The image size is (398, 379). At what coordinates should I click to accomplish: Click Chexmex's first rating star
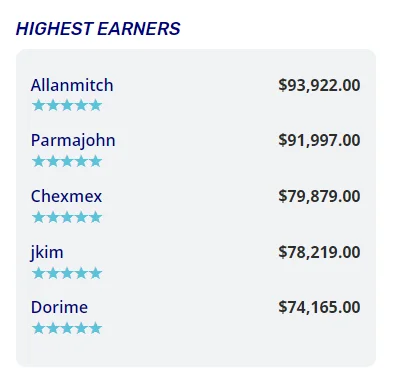point(39,217)
